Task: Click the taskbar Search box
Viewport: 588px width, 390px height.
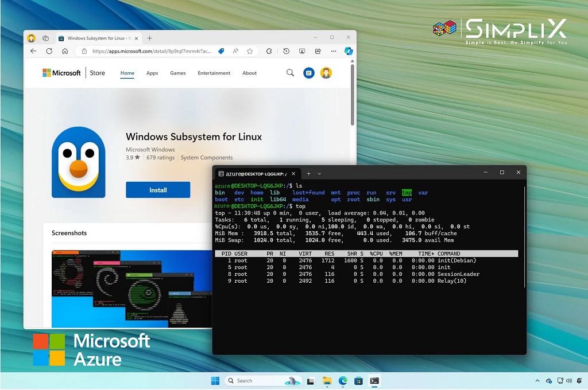Action: 263,381
